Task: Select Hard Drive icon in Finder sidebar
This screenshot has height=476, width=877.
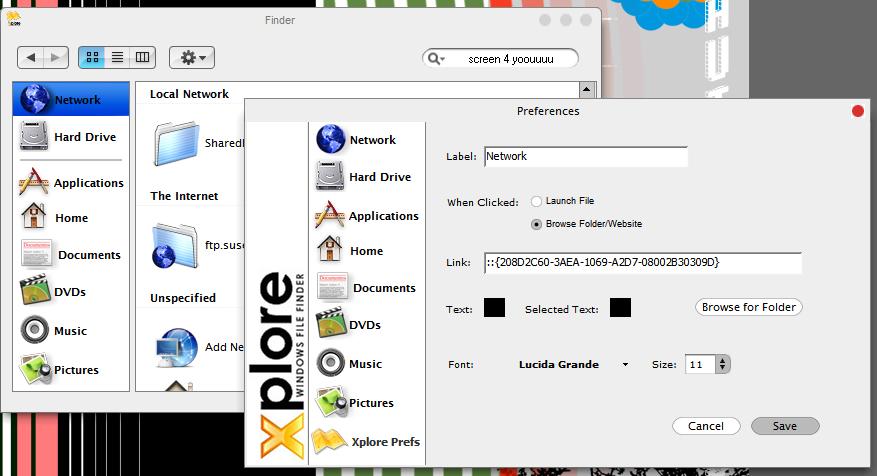Action: (x=34, y=136)
